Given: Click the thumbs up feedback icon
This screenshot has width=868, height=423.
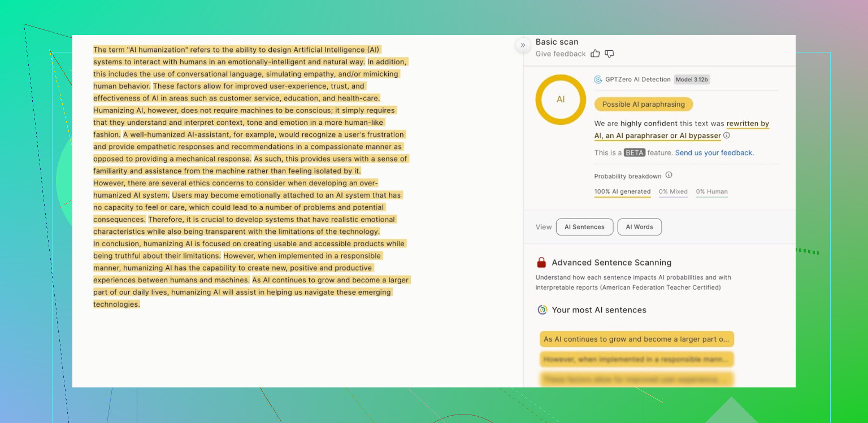Looking at the screenshot, I should (x=595, y=54).
